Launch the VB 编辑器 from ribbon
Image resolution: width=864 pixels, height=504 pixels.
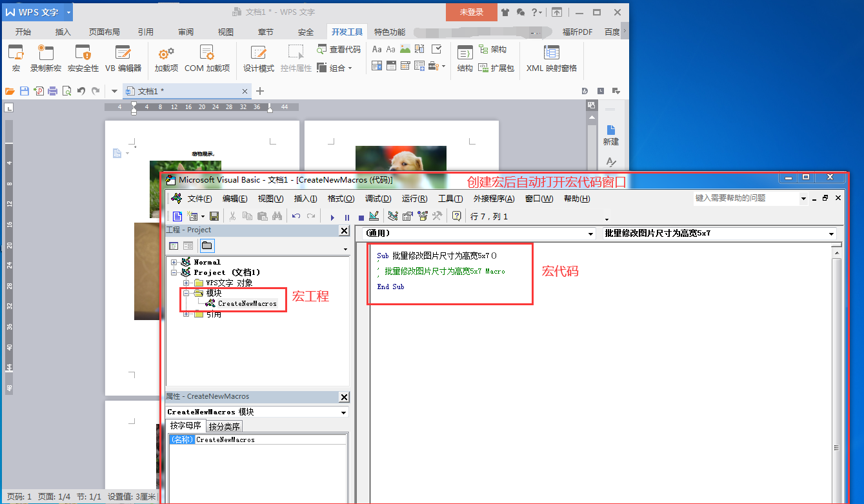pos(123,59)
